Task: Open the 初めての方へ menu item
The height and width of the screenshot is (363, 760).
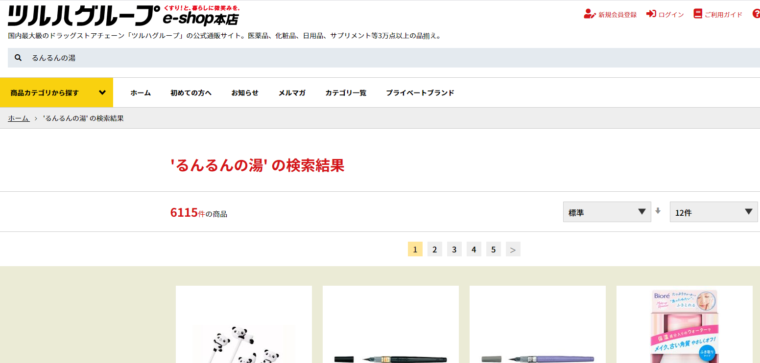Action: coord(191,93)
